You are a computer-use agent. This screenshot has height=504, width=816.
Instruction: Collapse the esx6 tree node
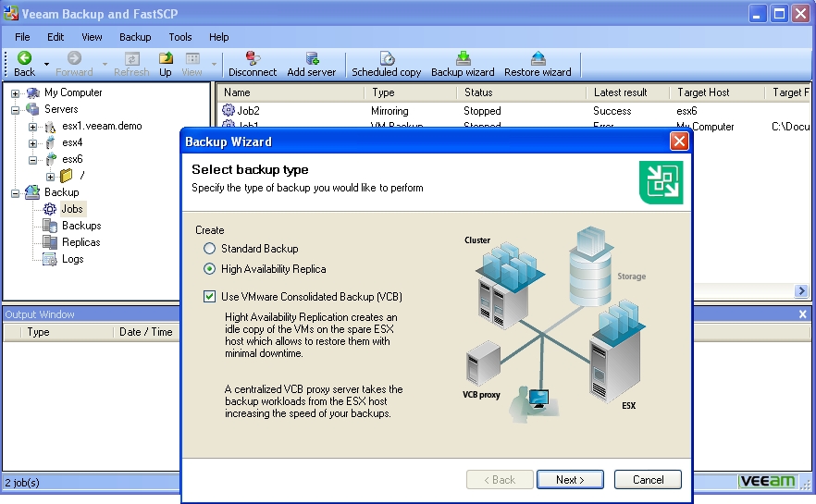pyautogui.click(x=32, y=160)
